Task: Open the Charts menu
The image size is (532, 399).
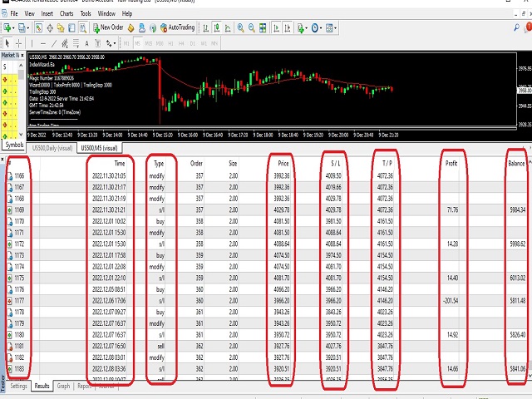Action: coord(66,13)
